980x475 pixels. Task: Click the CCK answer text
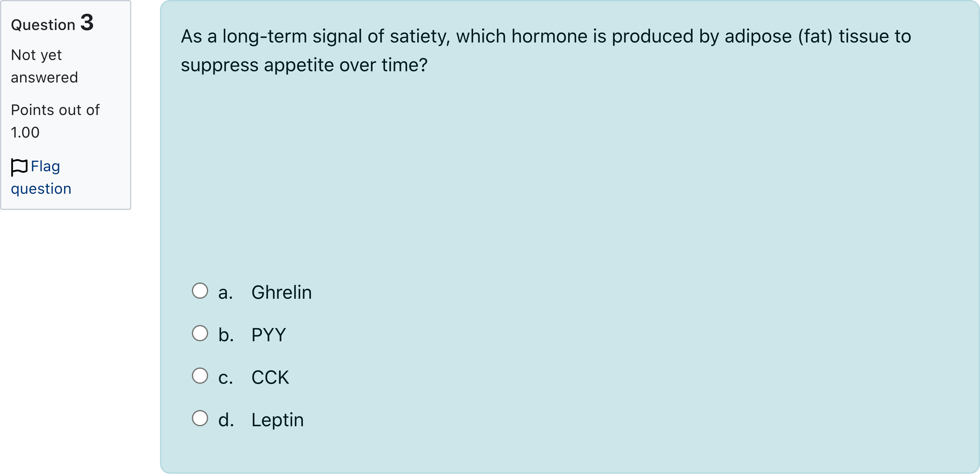click(x=270, y=377)
